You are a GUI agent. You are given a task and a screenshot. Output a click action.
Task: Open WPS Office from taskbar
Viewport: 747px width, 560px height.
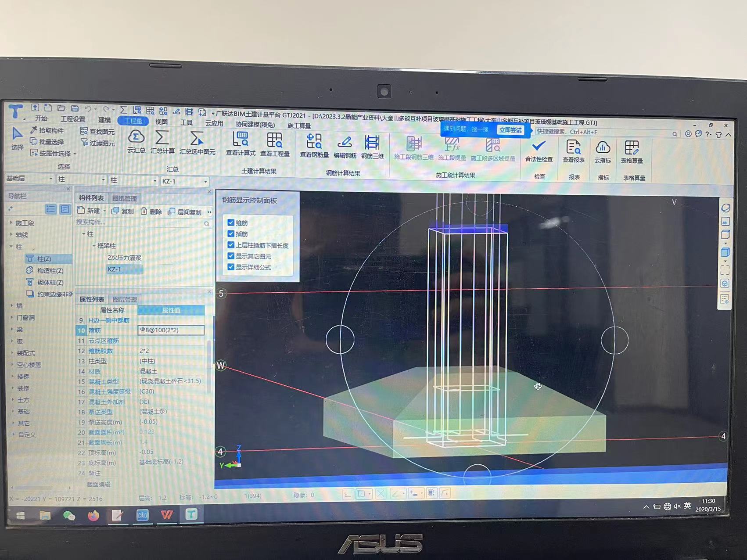[x=167, y=514]
